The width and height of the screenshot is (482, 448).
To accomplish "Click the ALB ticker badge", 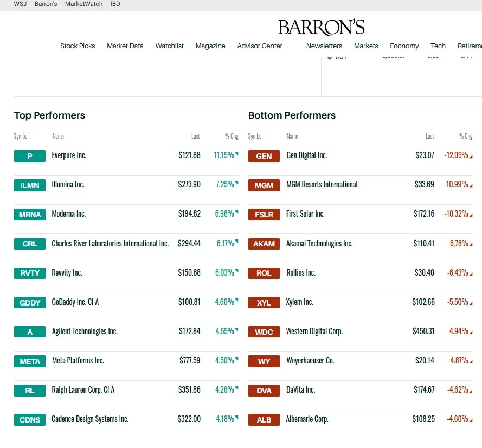I will (264, 420).
